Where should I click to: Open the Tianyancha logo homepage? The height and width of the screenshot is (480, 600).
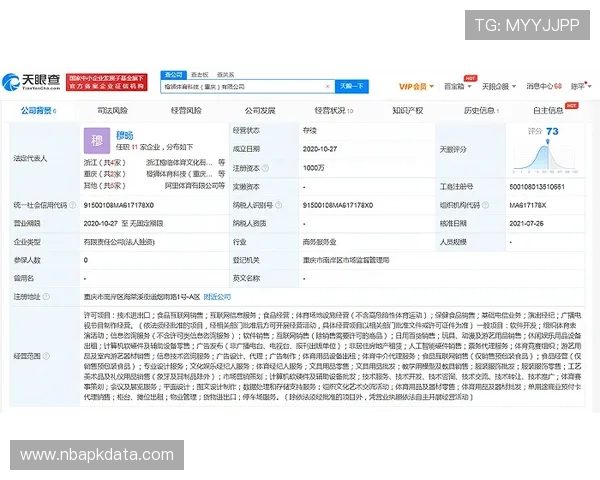coord(31,82)
